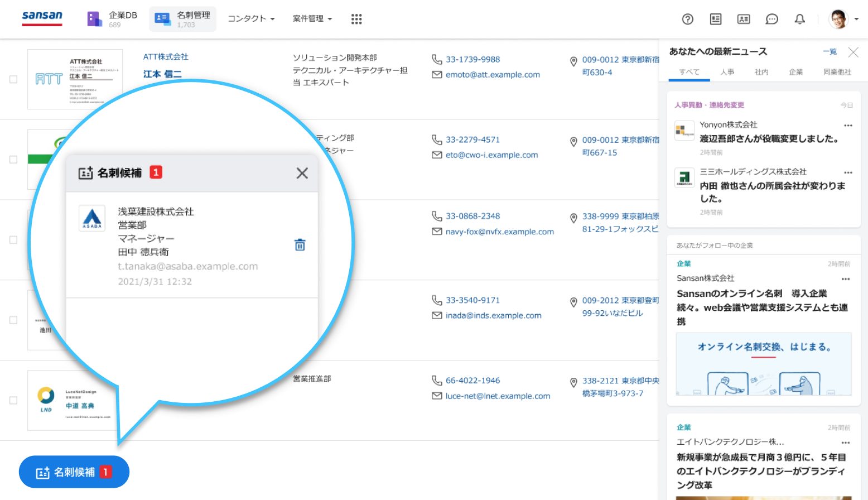The image size is (868, 500).
Task: Open the ATT business card thumbnail
Action: 75,79
